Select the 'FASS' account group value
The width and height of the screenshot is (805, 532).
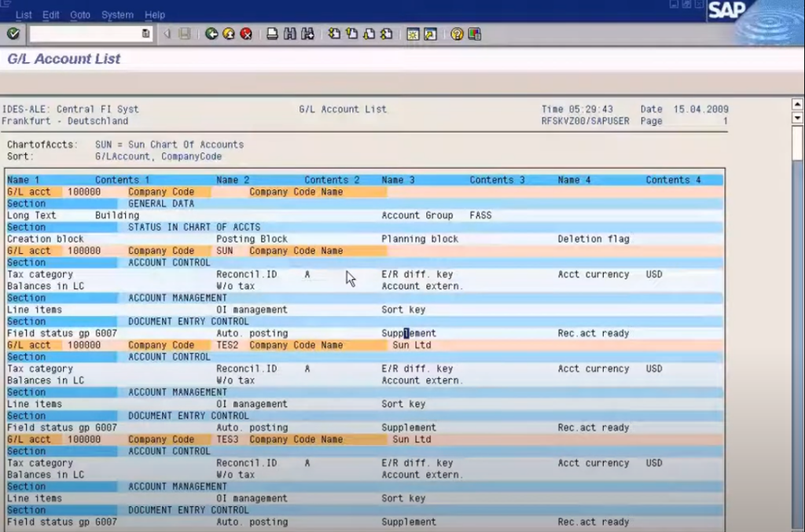pos(480,215)
